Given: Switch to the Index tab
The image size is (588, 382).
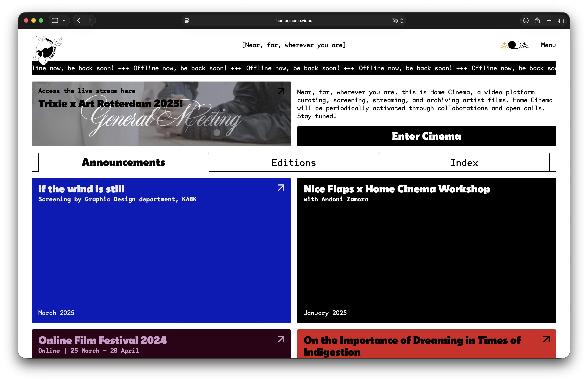Looking at the screenshot, I should [x=464, y=162].
